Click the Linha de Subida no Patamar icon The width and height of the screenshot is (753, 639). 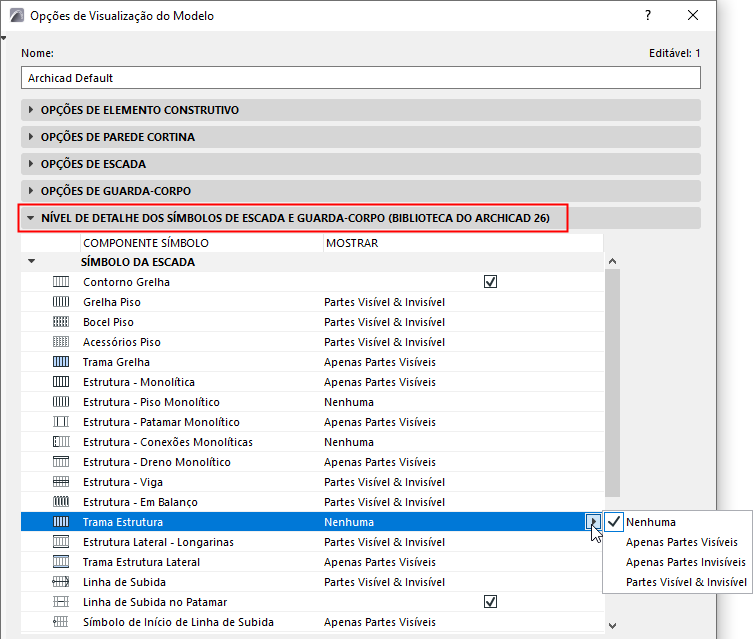[x=61, y=602]
